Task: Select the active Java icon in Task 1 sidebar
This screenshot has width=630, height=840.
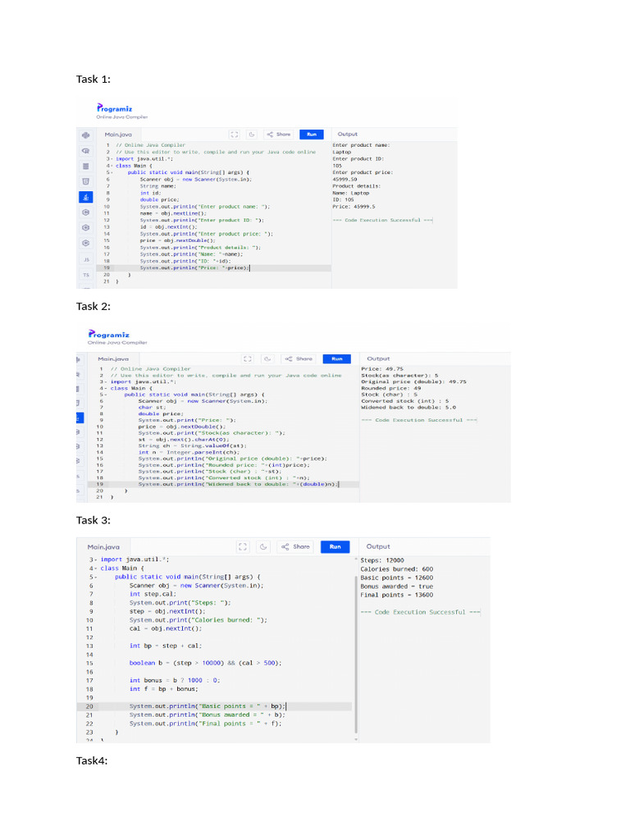Action: (85, 197)
